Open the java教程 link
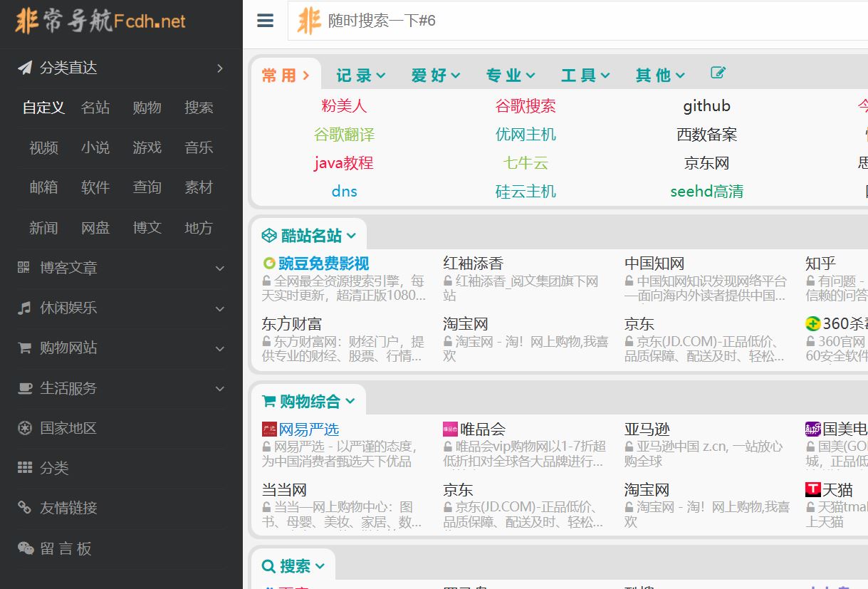Screen dimensions: 868x589 pos(344,163)
